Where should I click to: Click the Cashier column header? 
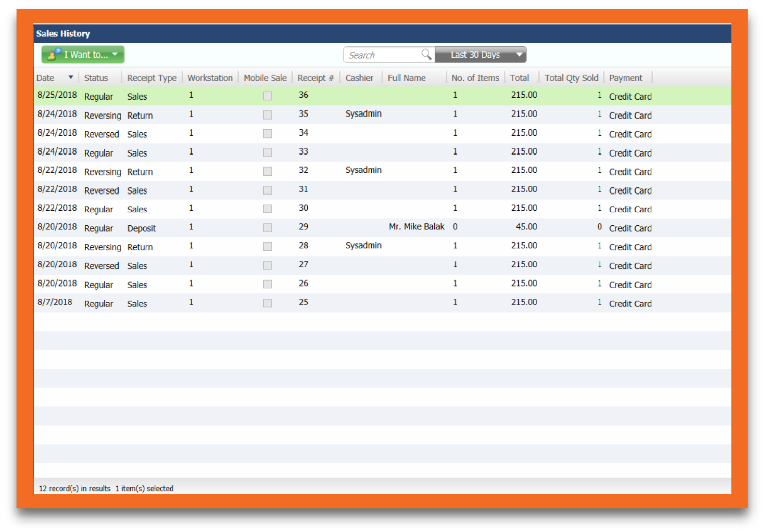pos(359,77)
